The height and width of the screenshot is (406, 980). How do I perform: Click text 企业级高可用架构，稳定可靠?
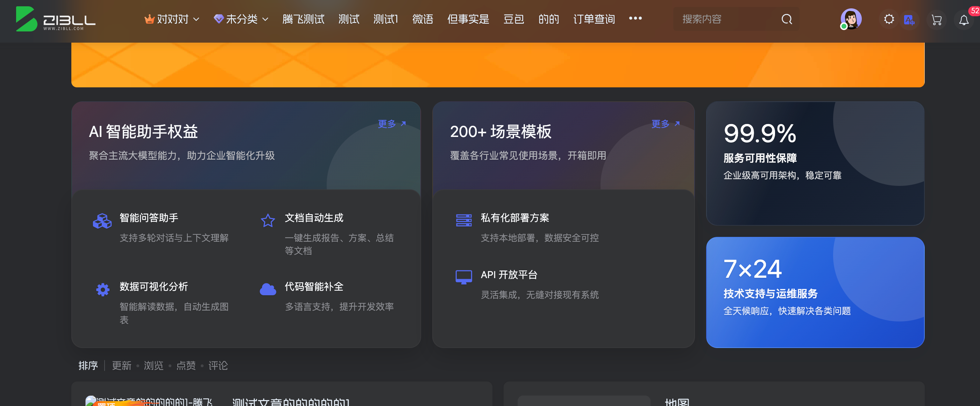(782, 175)
